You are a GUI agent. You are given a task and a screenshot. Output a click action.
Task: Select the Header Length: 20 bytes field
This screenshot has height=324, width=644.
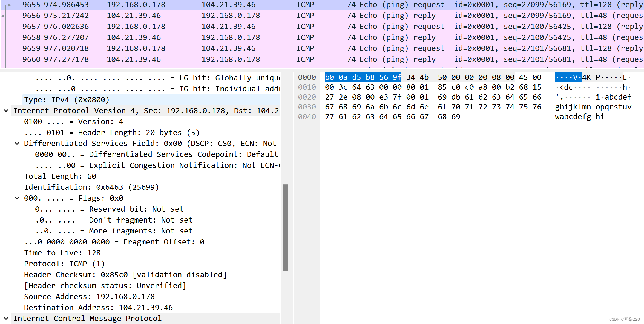pos(112,133)
